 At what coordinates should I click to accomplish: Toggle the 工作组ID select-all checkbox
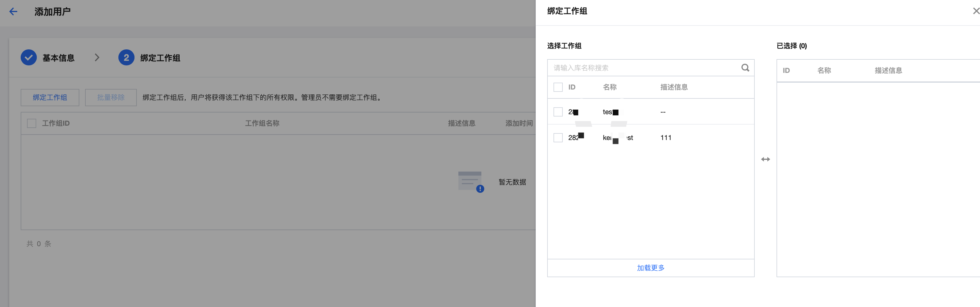click(x=32, y=123)
